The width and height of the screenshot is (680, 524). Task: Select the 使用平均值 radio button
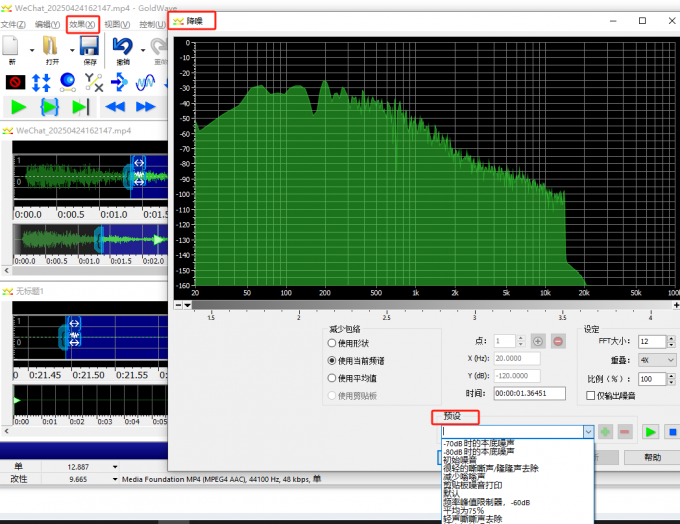pos(332,378)
